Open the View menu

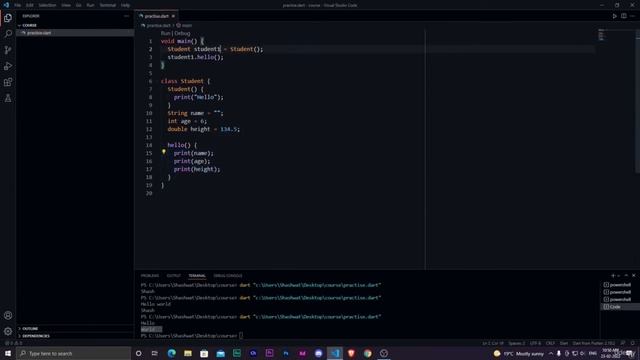click(x=66, y=5)
